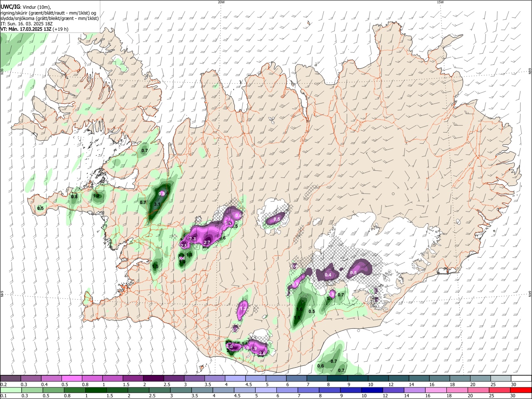Screen dimensions: 532x399
Task: Click the 'IT: Sun. 16. 03. 2025 18Z' line
Action: tap(27, 24)
